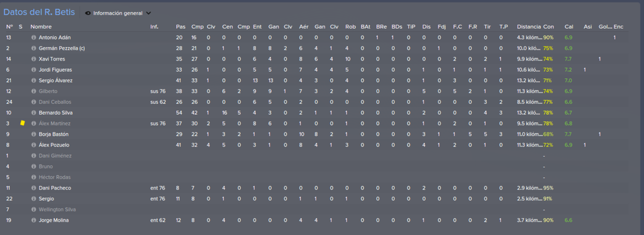Click the Datos del R. Betis title
The image size is (644, 235).
tap(39, 13)
